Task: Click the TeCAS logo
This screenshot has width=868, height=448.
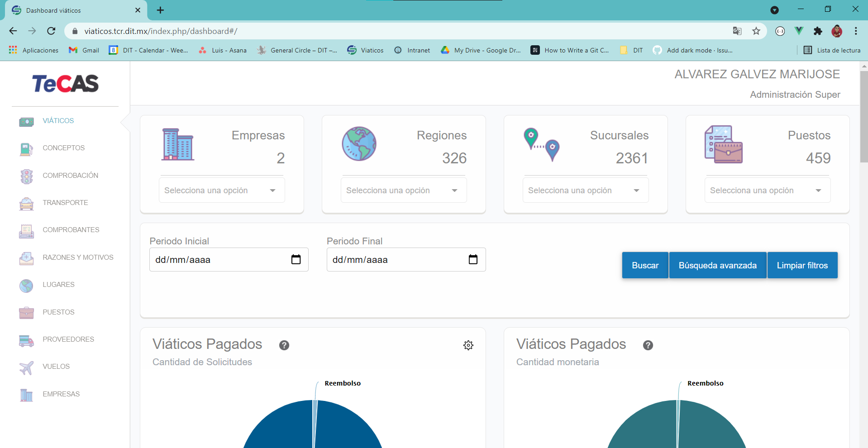Action: pyautogui.click(x=65, y=84)
